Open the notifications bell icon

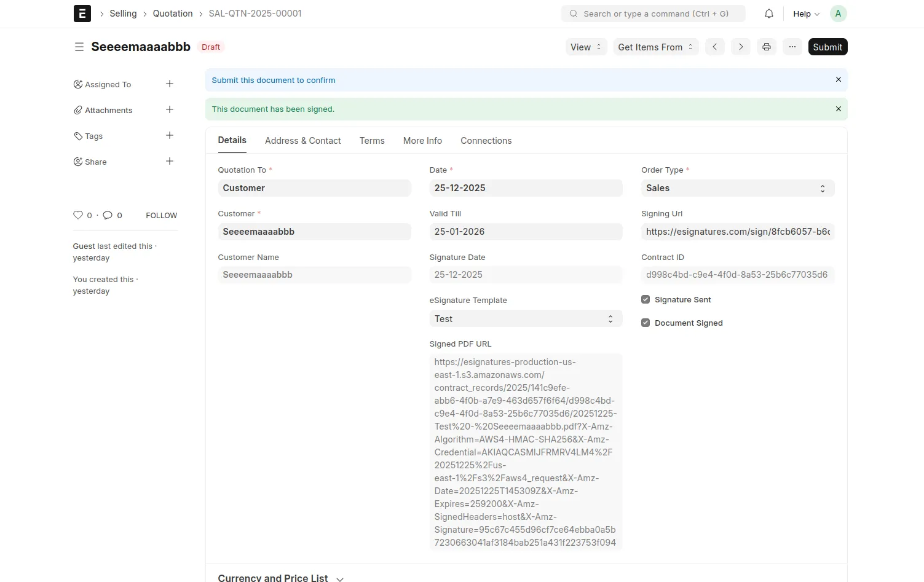pyautogui.click(x=768, y=14)
